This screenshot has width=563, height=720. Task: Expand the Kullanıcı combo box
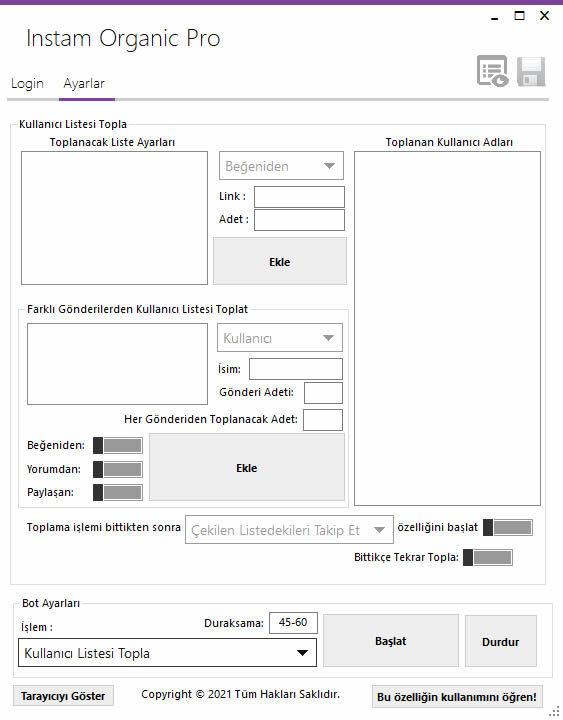click(280, 338)
